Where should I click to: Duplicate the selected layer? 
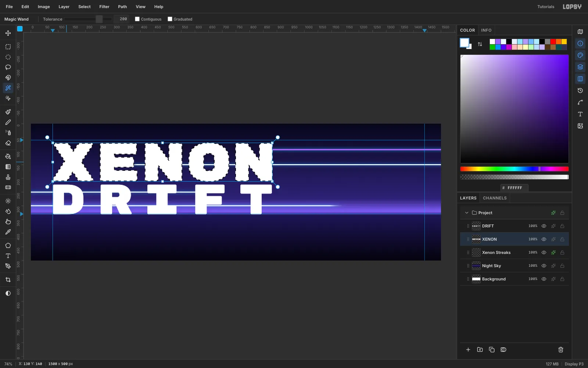[x=492, y=350]
